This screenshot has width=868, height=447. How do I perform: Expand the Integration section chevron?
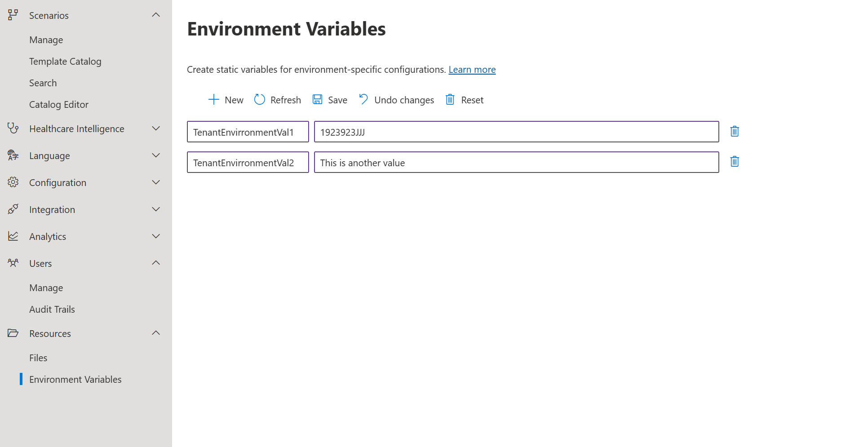[156, 209]
